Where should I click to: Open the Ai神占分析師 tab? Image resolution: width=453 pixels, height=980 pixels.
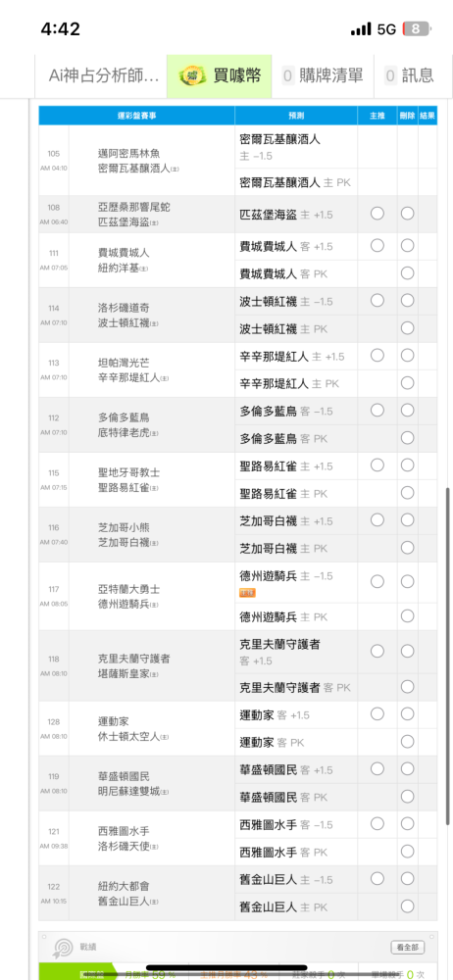[104, 76]
